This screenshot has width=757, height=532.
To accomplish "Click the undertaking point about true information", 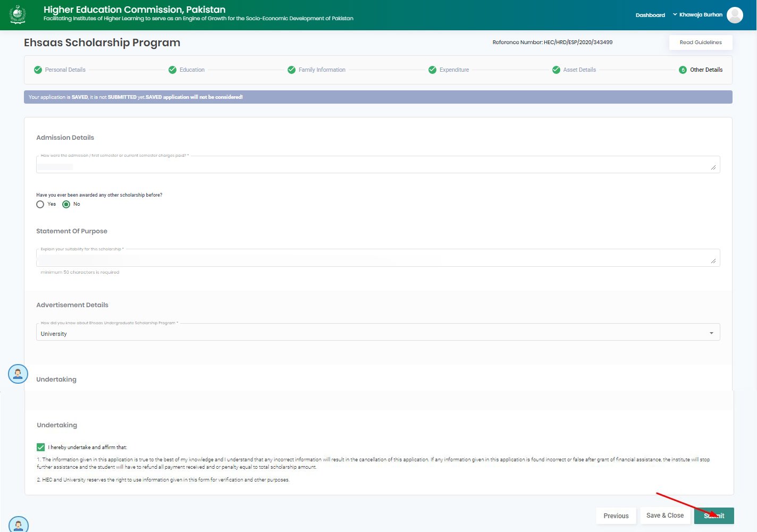I will pos(373,463).
